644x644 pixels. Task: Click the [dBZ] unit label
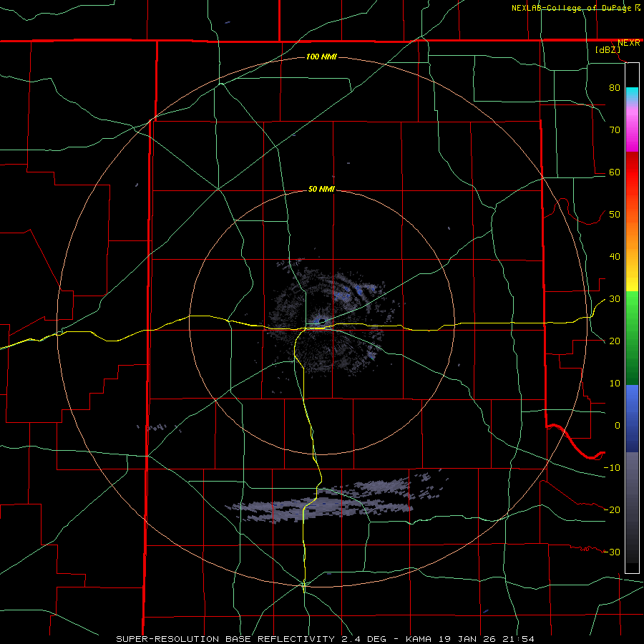pos(608,49)
